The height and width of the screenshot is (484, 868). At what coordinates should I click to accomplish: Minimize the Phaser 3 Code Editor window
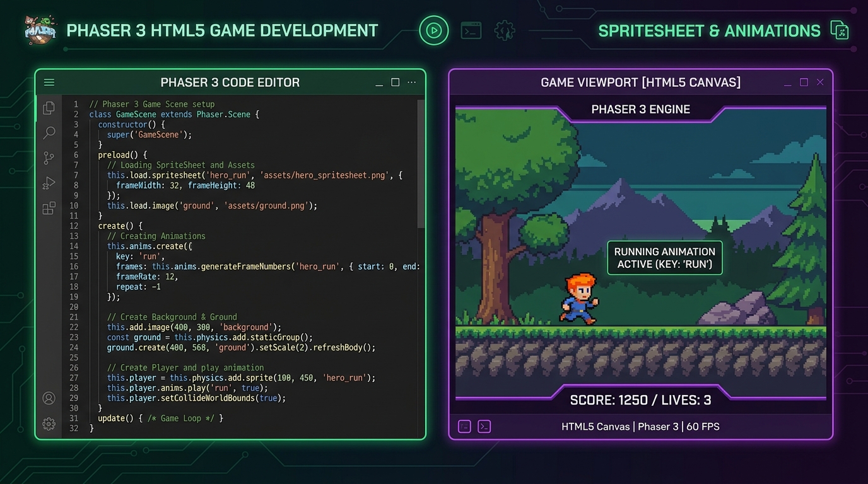[379, 84]
